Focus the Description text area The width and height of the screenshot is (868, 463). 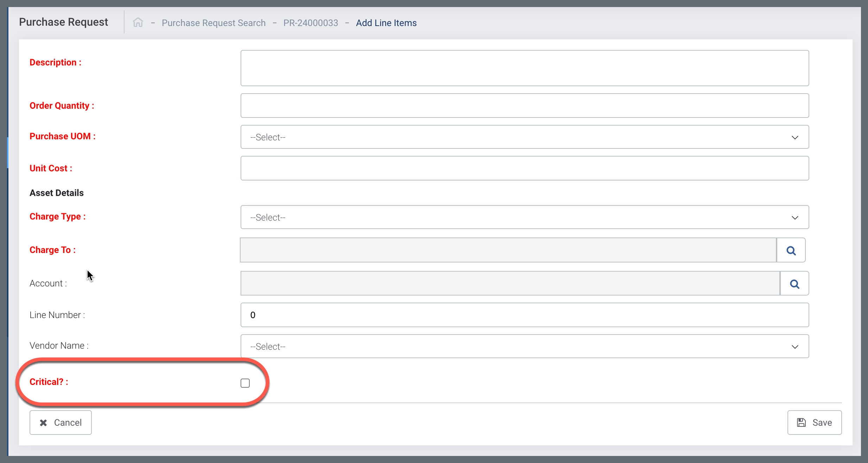pyautogui.click(x=524, y=68)
